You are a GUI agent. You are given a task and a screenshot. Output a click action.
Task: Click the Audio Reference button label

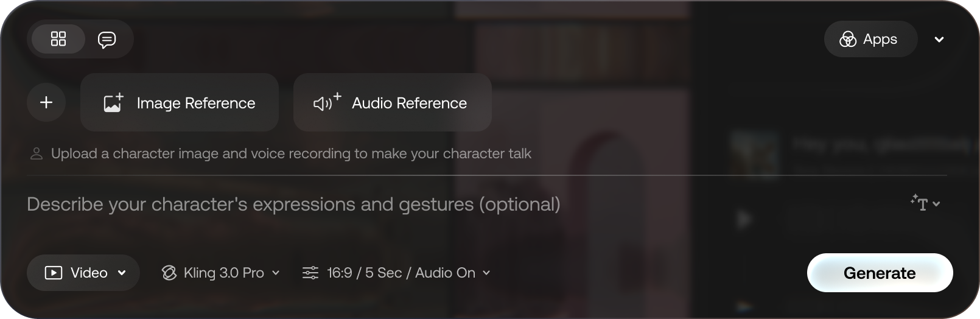coord(409,103)
